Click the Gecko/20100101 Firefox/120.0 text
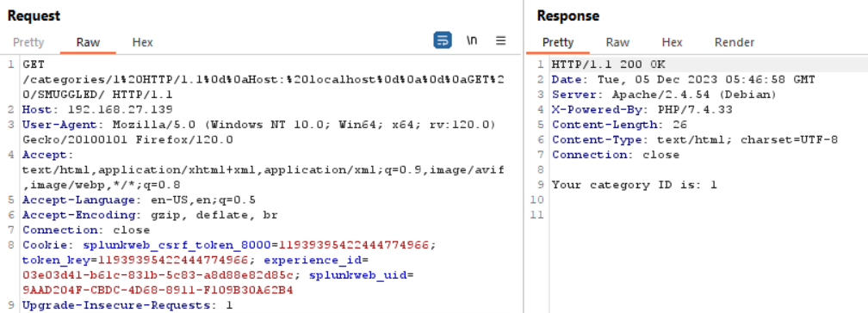The width and height of the screenshot is (868, 313). [127, 140]
